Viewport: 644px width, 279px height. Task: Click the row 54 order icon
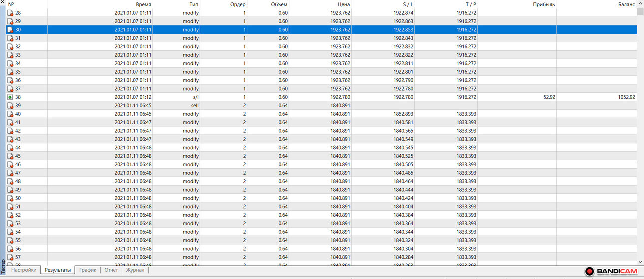coord(10,232)
